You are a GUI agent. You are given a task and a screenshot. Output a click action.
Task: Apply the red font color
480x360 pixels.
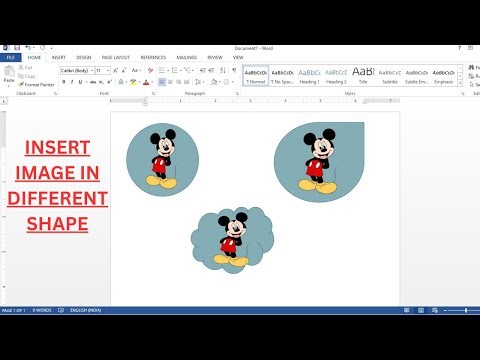point(146,82)
